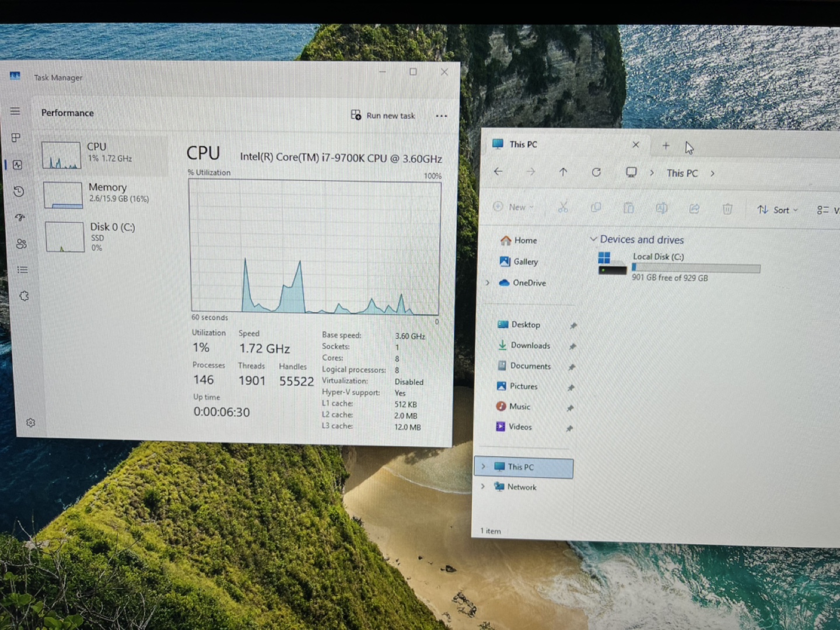The width and height of the screenshot is (840, 630).
Task: Expand the Network tree node chevron
Action: (x=482, y=487)
